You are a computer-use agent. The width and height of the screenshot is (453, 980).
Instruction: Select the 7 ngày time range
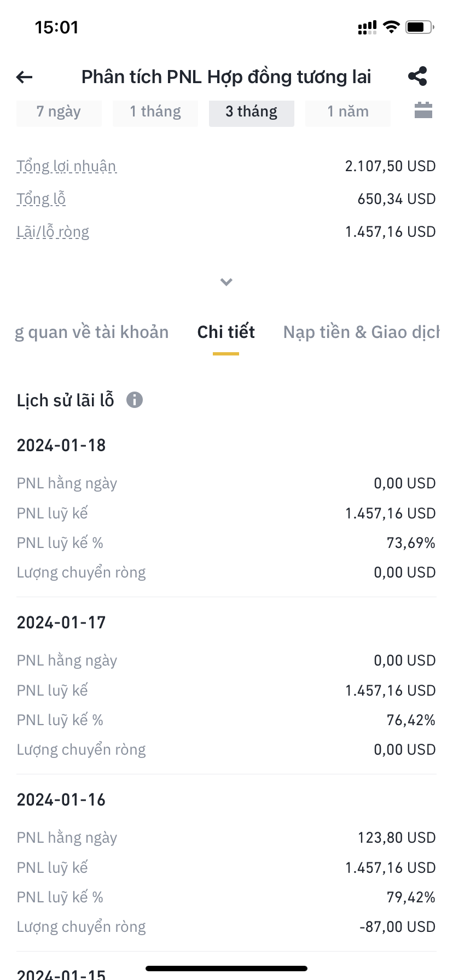click(59, 112)
